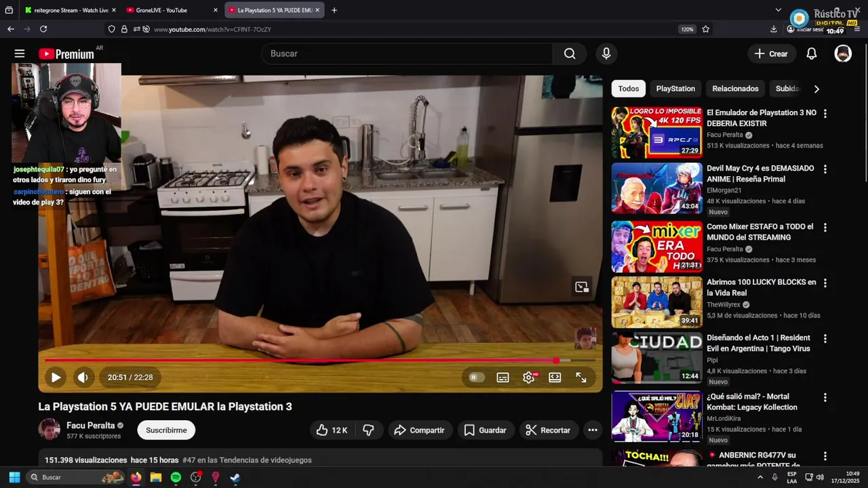
Task: Open Firefox downloads panel
Action: pyautogui.click(x=774, y=29)
